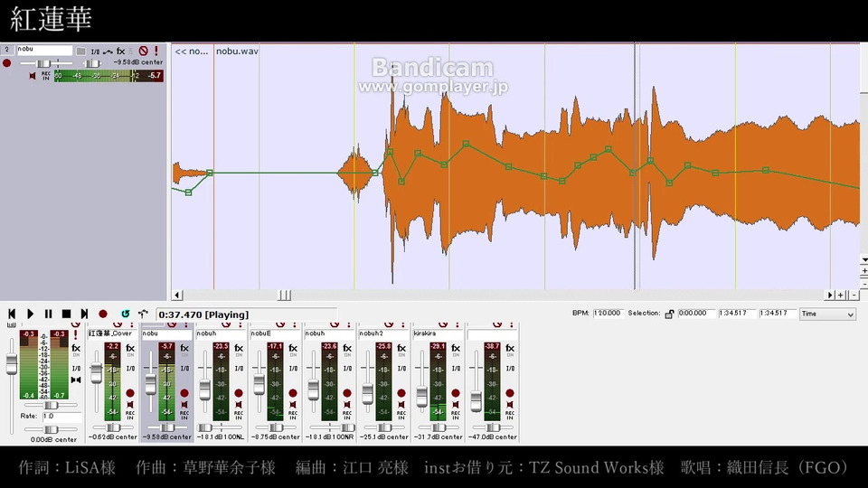Click the horizontal zoom in plus button
868x488 pixels.
click(x=841, y=296)
